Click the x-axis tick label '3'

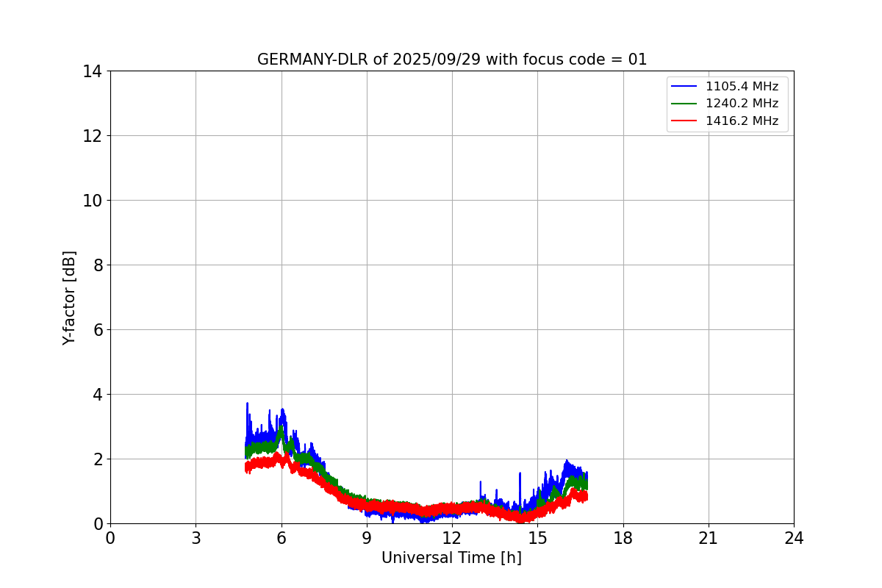(x=196, y=538)
